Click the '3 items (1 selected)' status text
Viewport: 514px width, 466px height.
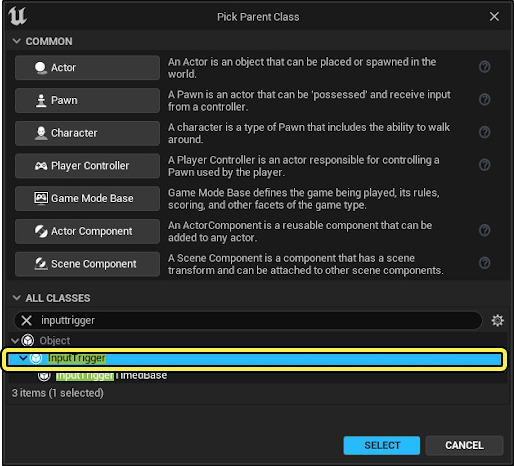pos(58,393)
